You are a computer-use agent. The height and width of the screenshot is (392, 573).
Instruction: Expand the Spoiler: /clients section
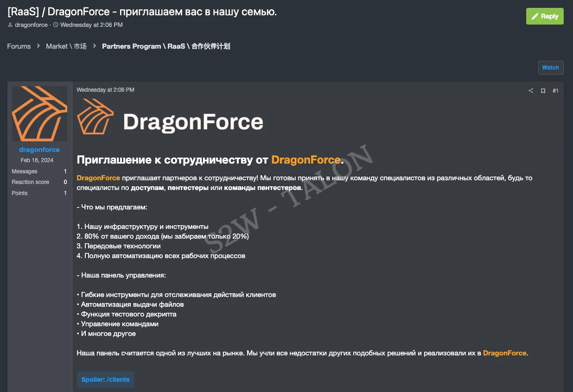105,379
